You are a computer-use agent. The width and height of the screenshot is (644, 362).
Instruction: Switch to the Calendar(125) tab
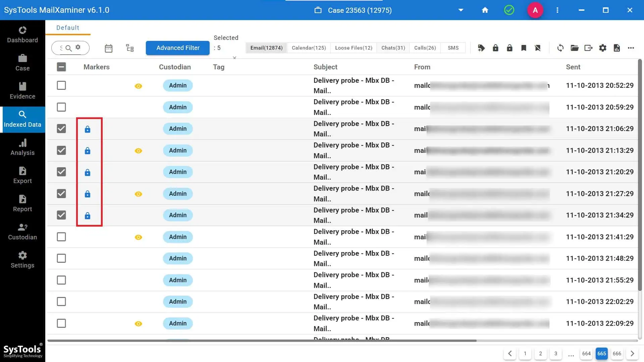click(309, 48)
